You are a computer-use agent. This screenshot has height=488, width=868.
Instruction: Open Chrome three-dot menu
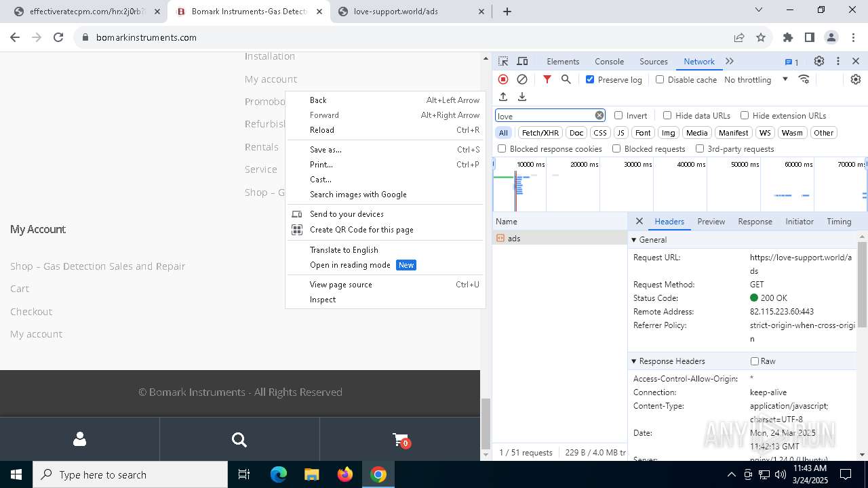(853, 37)
